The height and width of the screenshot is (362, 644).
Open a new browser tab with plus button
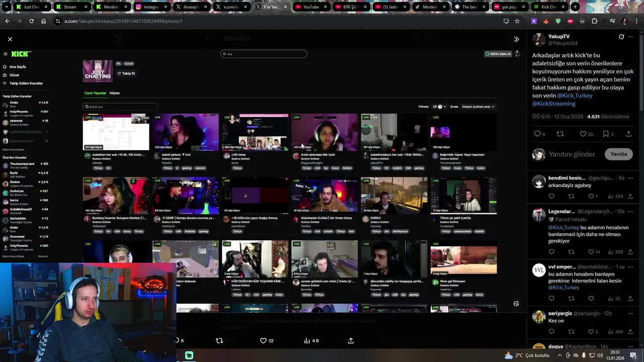[x=575, y=7]
